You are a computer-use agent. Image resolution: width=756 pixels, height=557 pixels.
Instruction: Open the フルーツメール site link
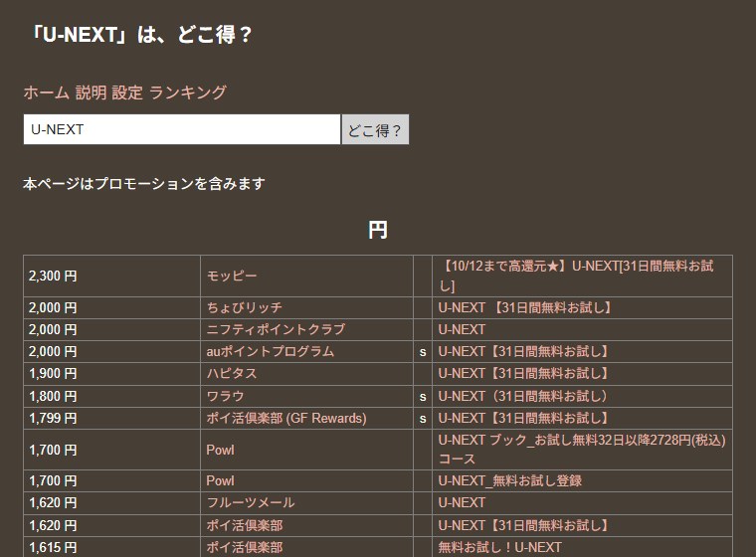[x=251, y=502]
